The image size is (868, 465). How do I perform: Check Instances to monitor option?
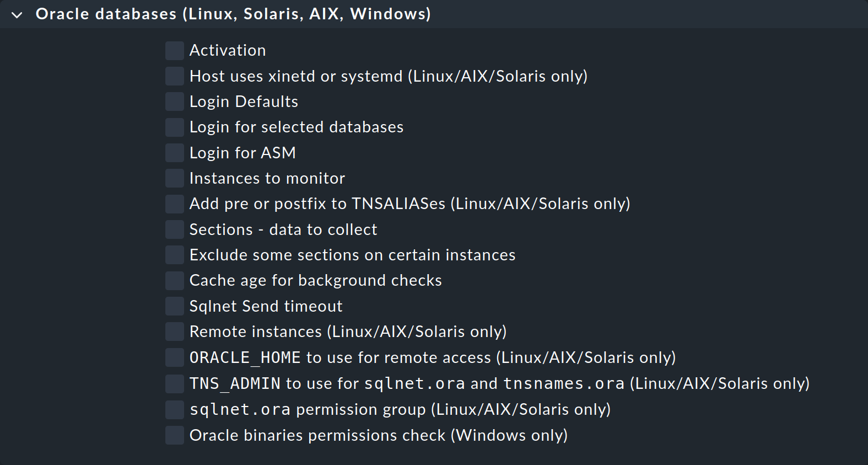(174, 178)
